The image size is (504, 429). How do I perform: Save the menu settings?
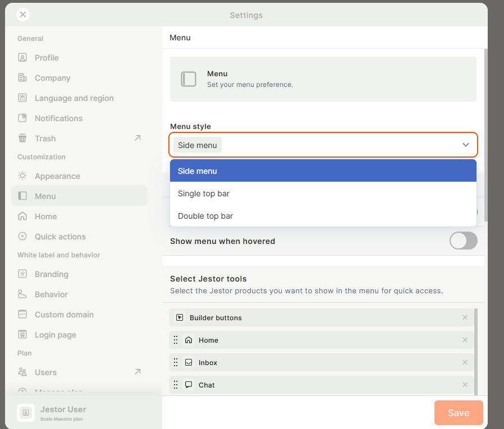459,413
